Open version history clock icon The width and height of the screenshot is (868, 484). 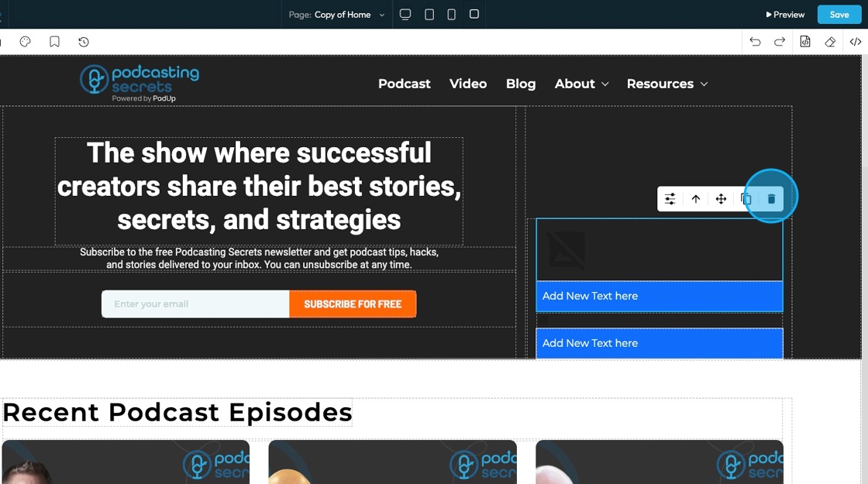[84, 42]
